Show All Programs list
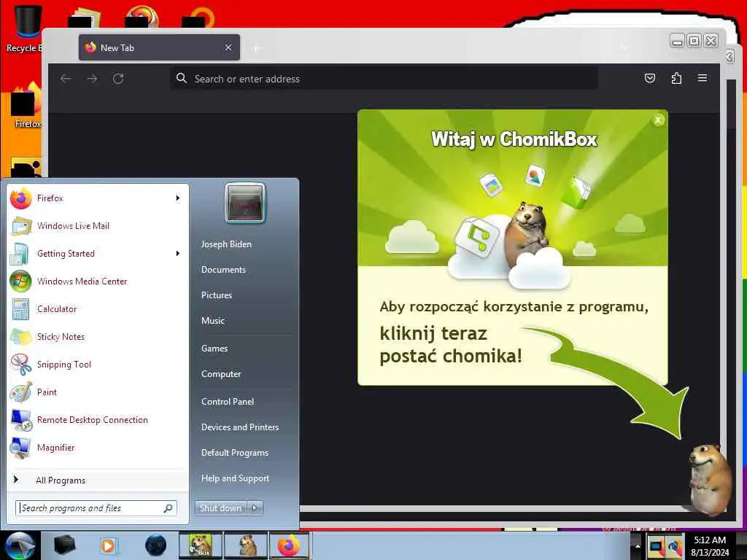 coord(98,480)
